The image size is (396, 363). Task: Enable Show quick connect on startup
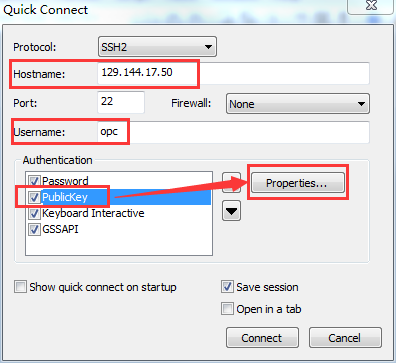click(20, 287)
